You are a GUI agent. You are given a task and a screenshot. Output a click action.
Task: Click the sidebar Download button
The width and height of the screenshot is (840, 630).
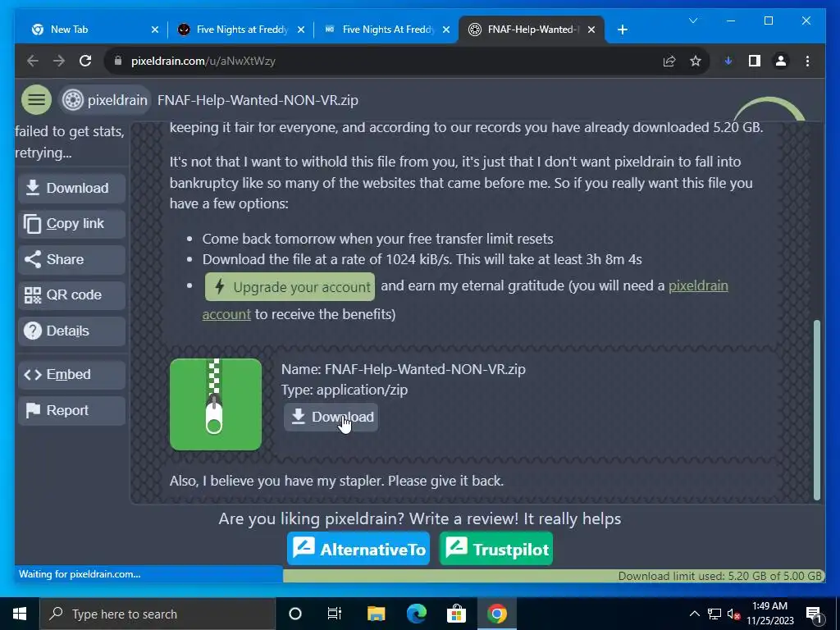click(x=72, y=188)
